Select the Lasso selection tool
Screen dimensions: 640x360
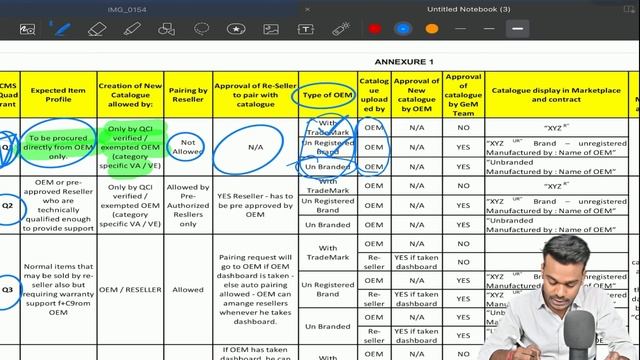pos(202,29)
